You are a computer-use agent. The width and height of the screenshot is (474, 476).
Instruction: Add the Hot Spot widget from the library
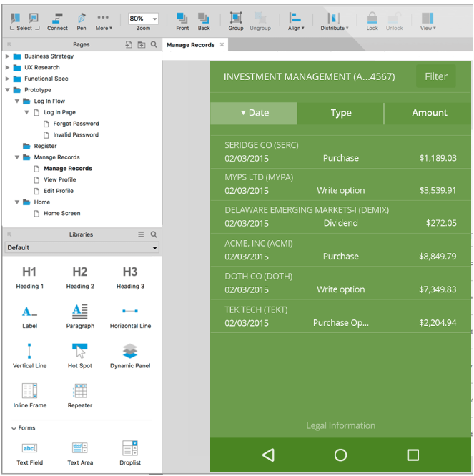click(79, 355)
